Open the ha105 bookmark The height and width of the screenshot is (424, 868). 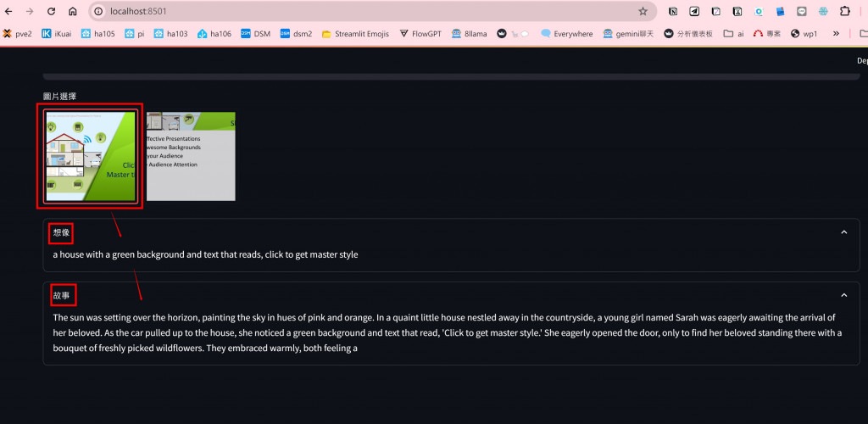(98, 34)
